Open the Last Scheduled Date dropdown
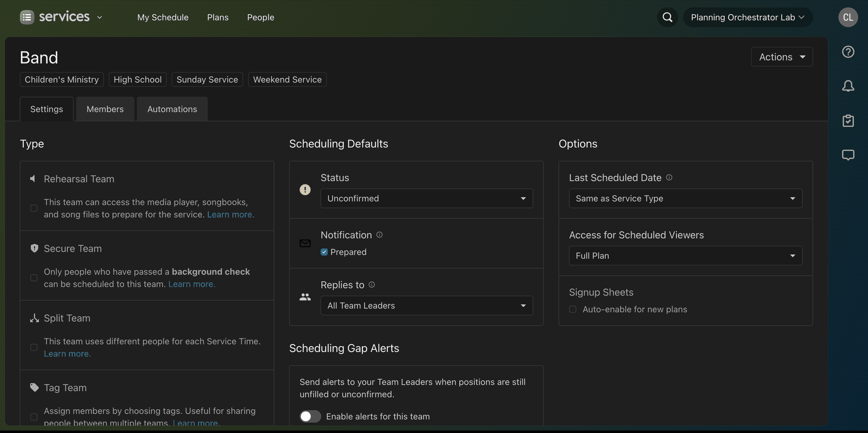Viewport: 868px width, 433px height. [x=685, y=198]
